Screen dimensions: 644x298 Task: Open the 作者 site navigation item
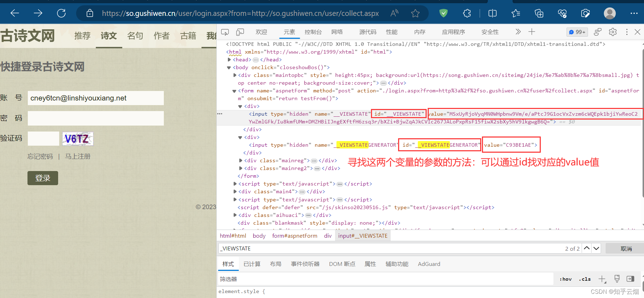(162, 36)
